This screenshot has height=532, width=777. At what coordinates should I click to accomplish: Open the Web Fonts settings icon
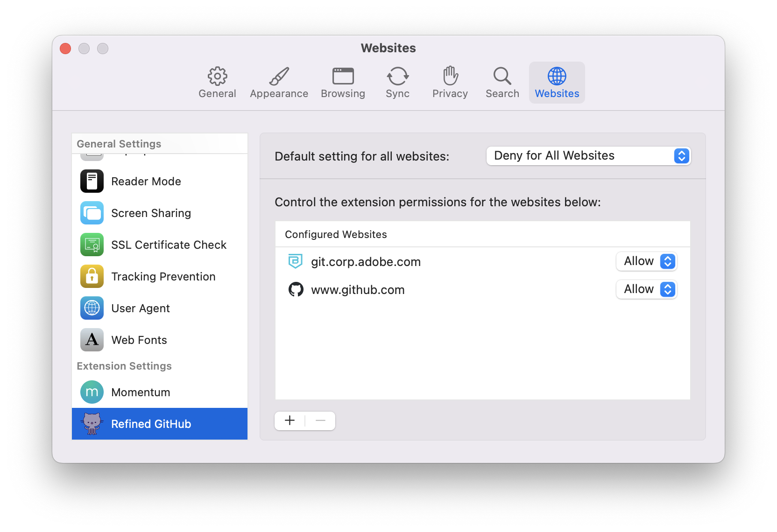(x=92, y=340)
